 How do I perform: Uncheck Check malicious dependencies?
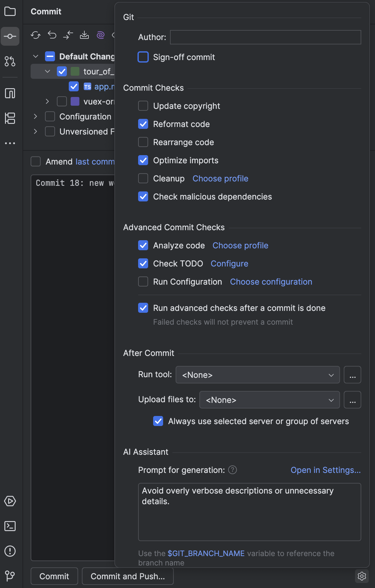(x=143, y=196)
